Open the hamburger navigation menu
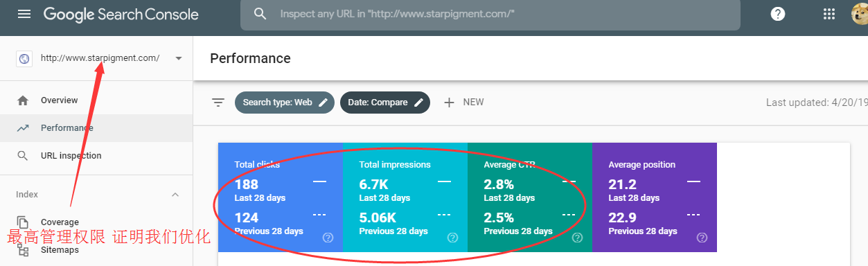 click(x=24, y=14)
